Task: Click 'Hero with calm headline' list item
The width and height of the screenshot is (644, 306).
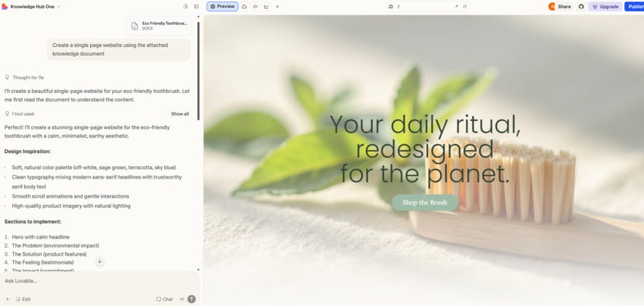Action: [x=41, y=237]
